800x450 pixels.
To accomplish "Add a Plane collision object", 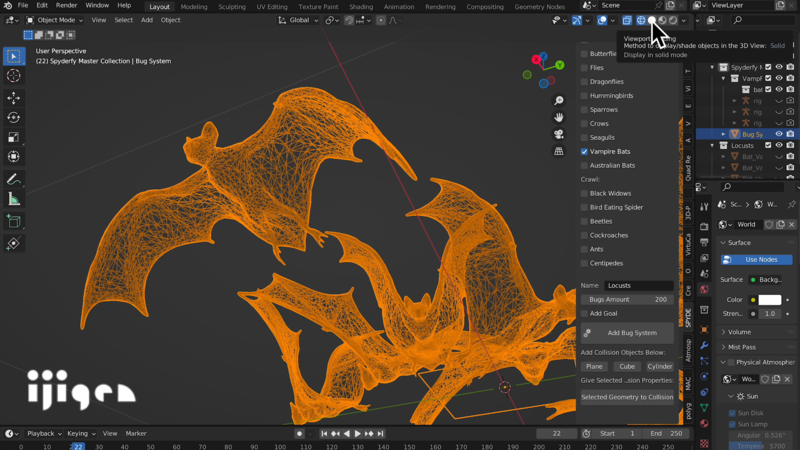I will point(594,367).
